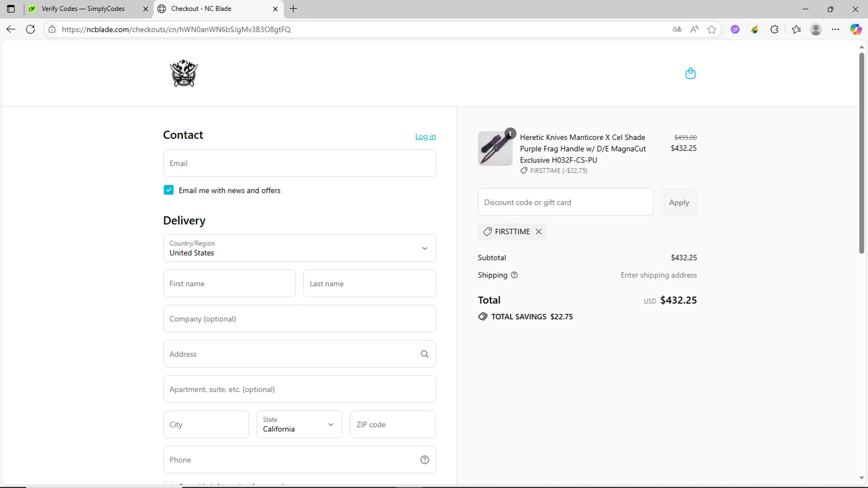The height and width of the screenshot is (488, 868).
Task: Click the browser back arrow
Action: click(11, 29)
